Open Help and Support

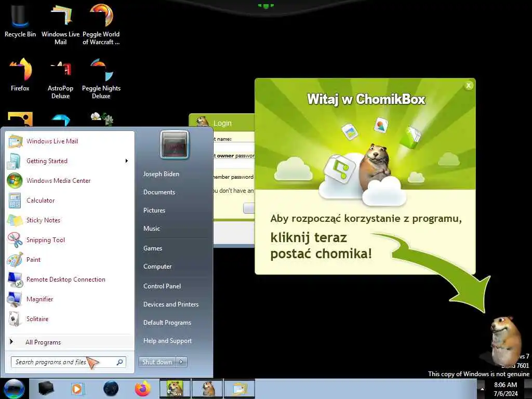175,341
